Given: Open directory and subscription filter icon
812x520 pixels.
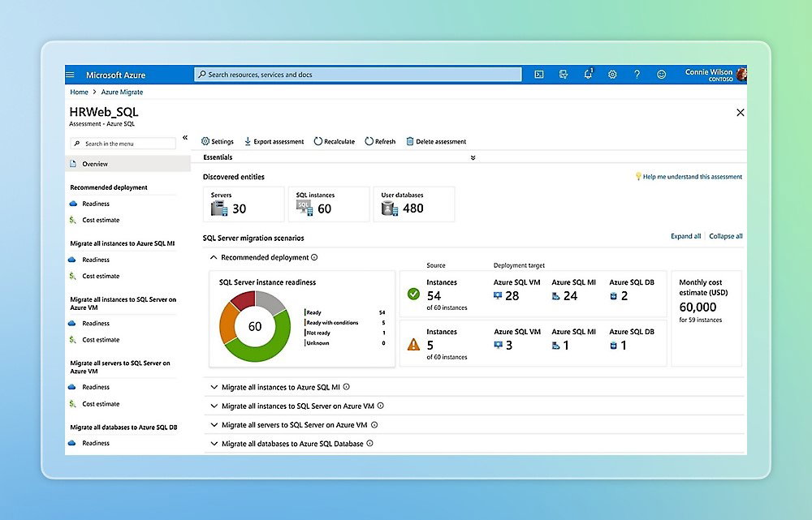Looking at the screenshot, I should [x=564, y=75].
